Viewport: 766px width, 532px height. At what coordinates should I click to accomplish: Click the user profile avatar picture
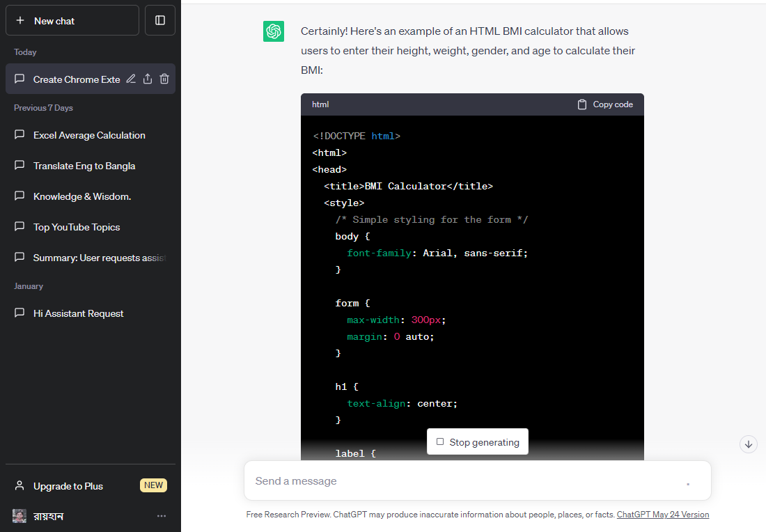click(x=19, y=516)
